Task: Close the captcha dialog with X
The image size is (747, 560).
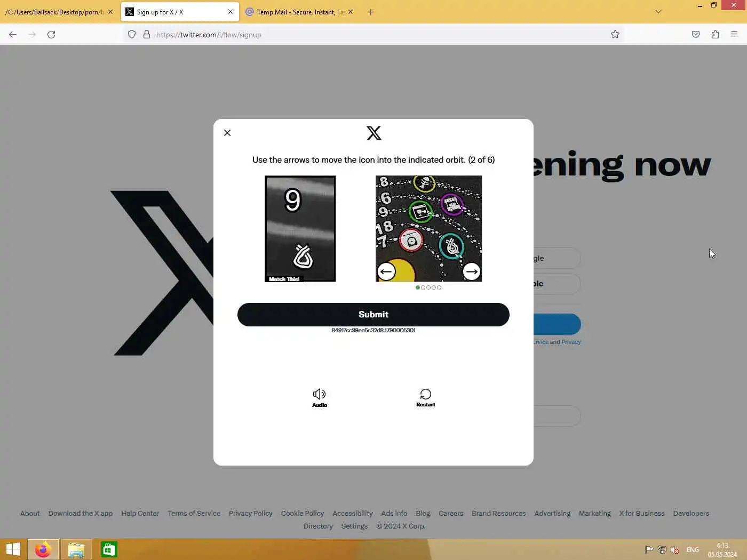Action: [227, 133]
